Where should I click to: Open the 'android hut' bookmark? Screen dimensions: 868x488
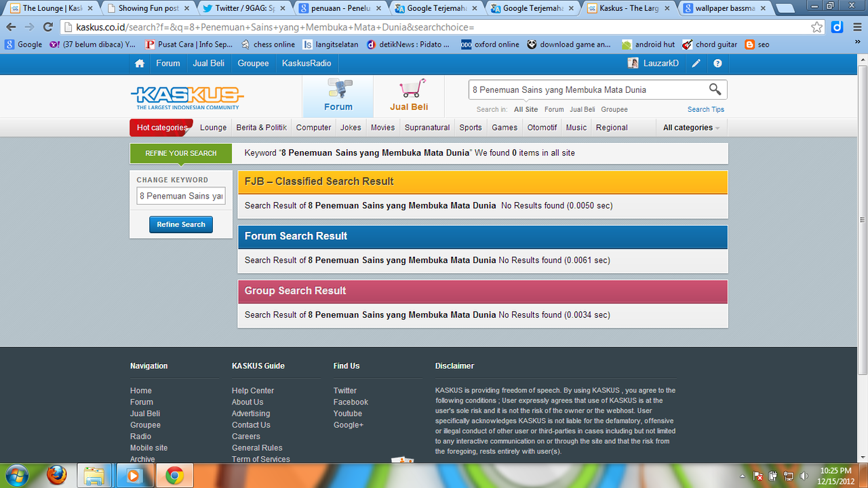click(x=648, y=45)
